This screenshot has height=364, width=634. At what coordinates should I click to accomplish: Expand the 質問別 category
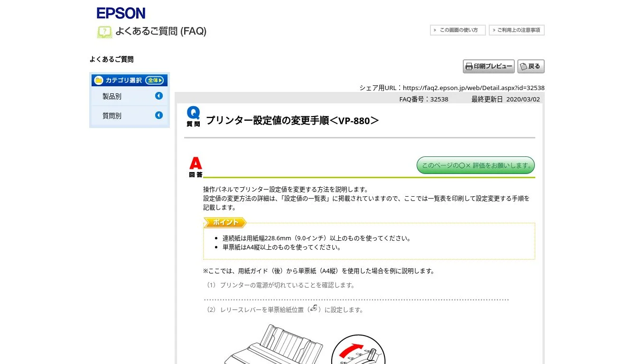pyautogui.click(x=159, y=115)
